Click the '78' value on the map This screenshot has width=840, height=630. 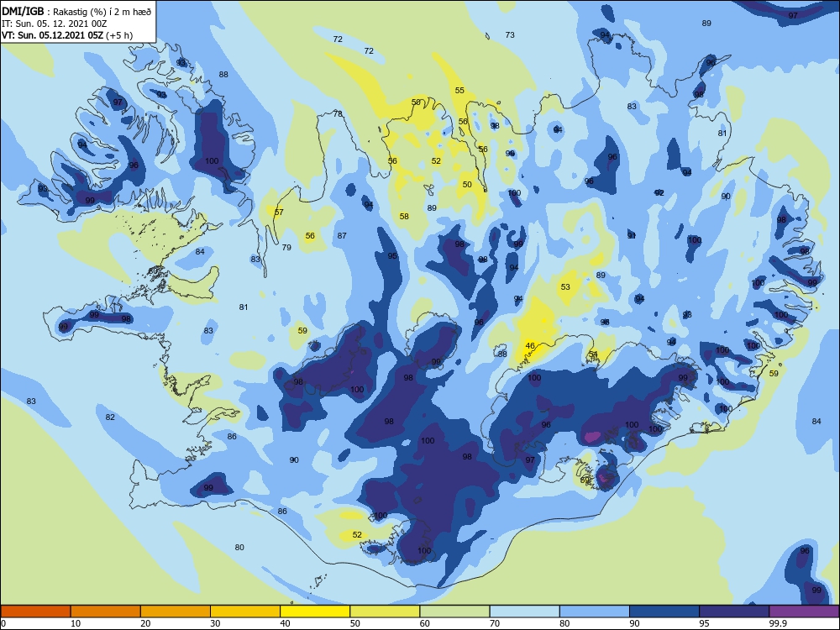point(338,113)
